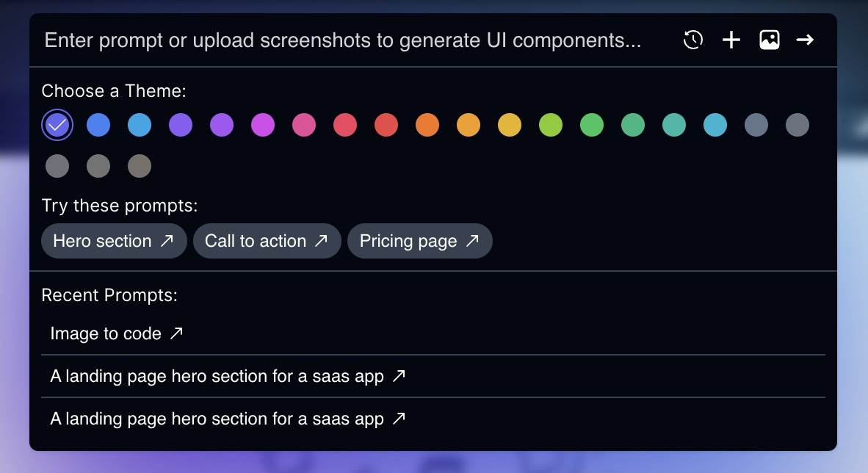Click the arrow icon beside Hero section
This screenshot has width=868, height=473.
167,240
